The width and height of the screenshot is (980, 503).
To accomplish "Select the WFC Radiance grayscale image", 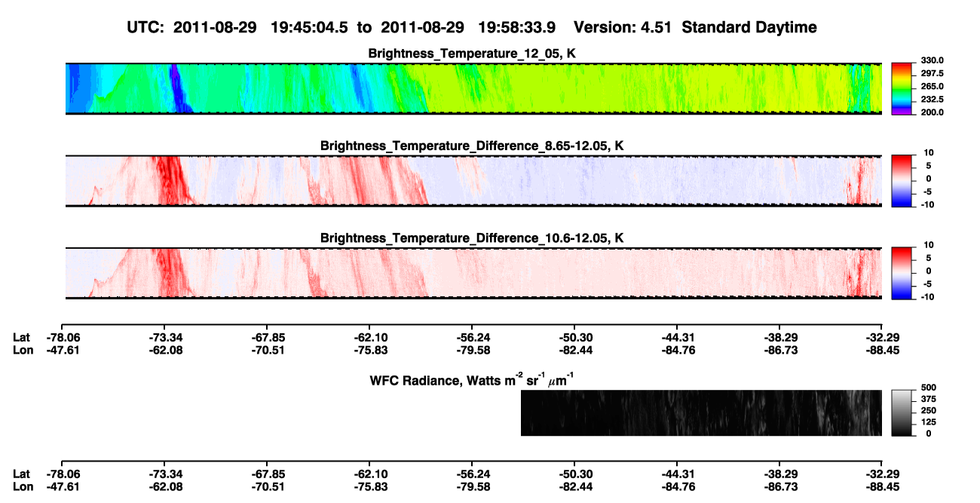I will pos(701,413).
